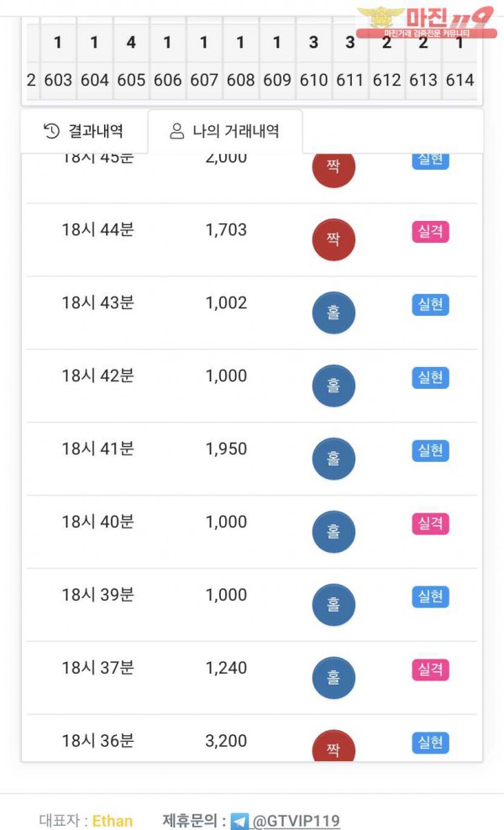Click the 실격 badge at 18시 44분
This screenshot has width=504, height=830.
(x=430, y=232)
